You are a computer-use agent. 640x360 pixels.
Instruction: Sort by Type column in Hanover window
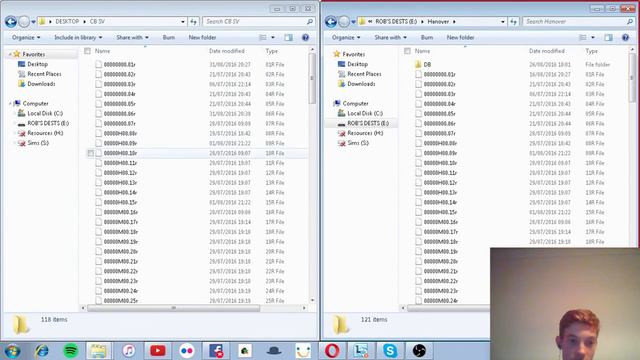591,51
